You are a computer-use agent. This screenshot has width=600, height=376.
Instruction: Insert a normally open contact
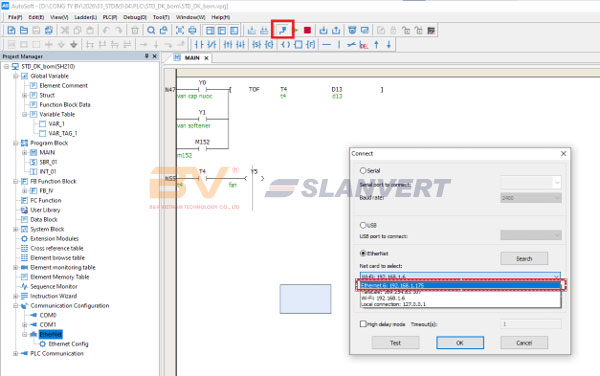pos(199,45)
